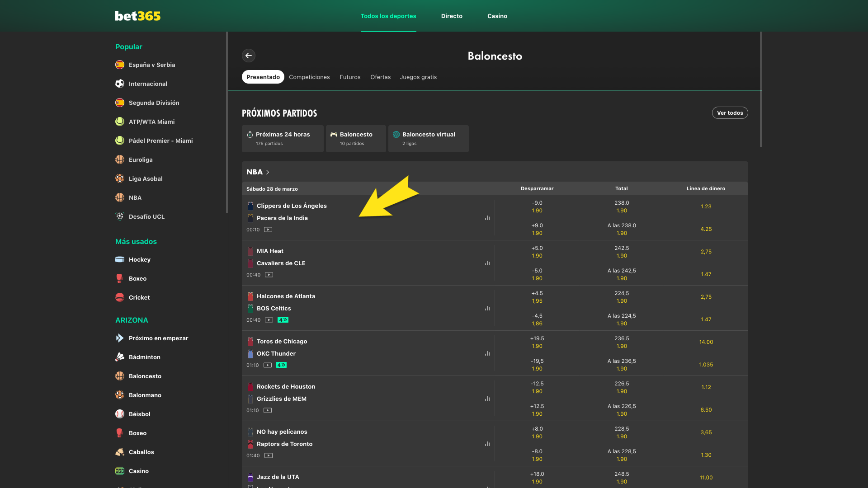Open Casino in top navigation
Image resolution: width=868 pixels, height=488 pixels.
click(497, 16)
